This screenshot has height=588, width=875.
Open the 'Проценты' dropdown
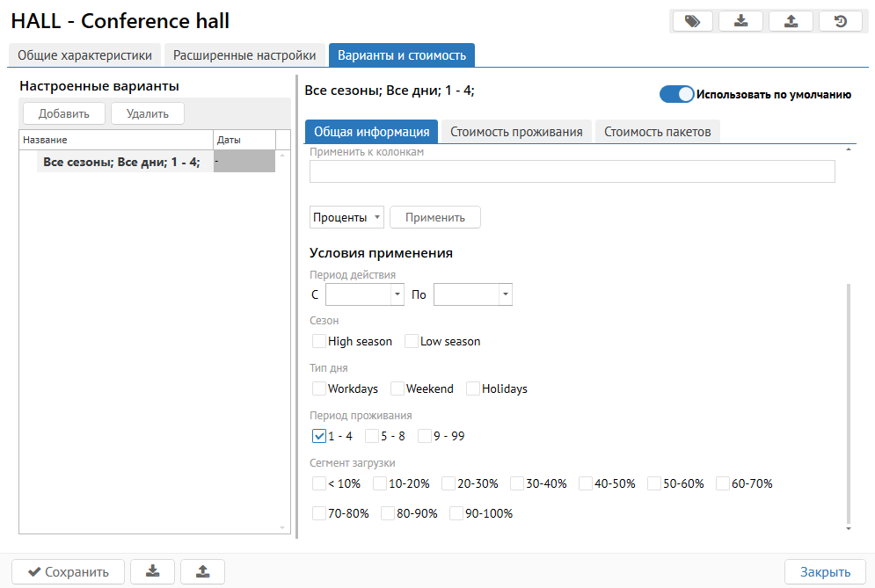click(x=346, y=217)
